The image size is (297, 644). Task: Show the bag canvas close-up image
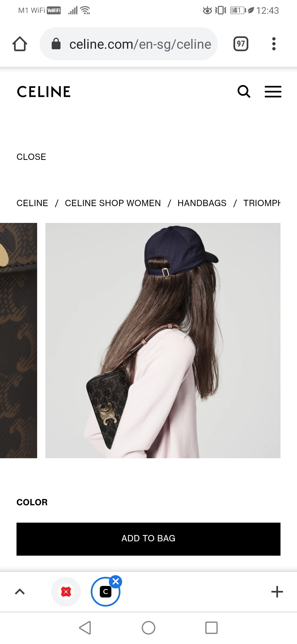(18, 340)
